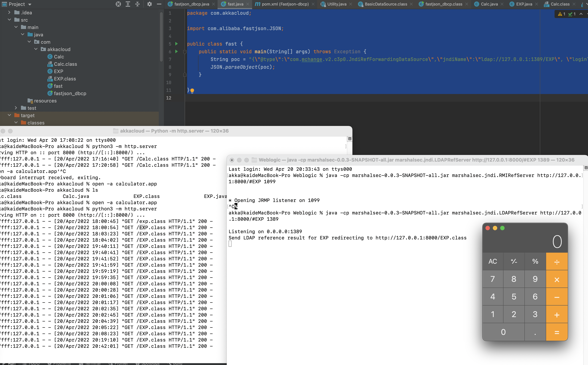This screenshot has height=365, width=588.
Task: Collapse the akkacloud package
Action: pyautogui.click(x=36, y=49)
